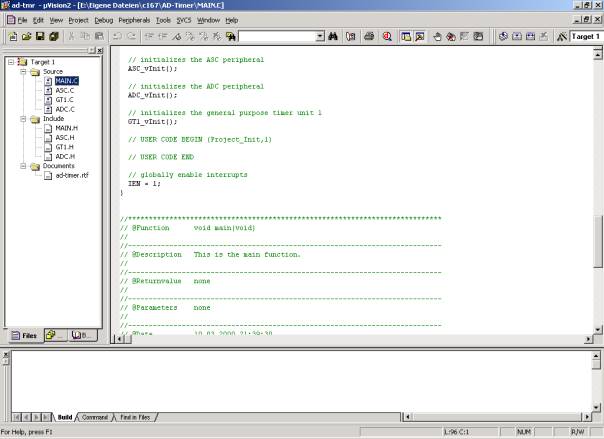Screen dimensions: 604x439
Task: Click the Copy toolbar icon
Action: pos(85,37)
